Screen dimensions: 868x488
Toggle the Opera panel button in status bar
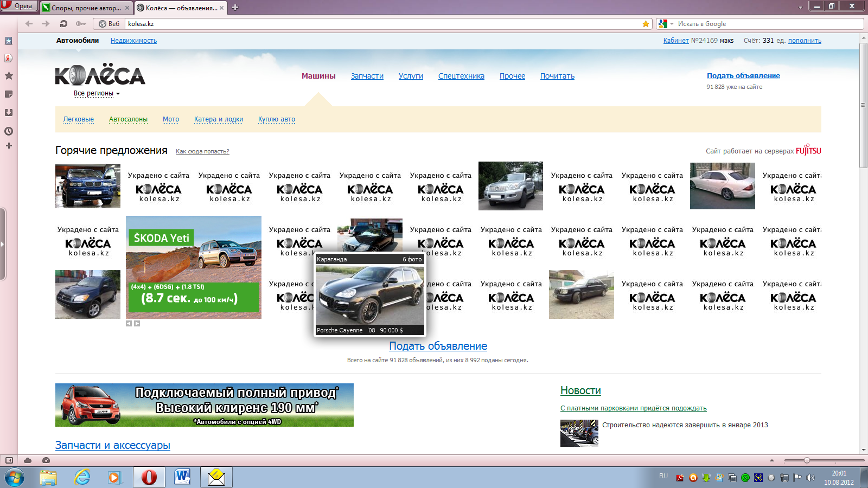(x=9, y=460)
